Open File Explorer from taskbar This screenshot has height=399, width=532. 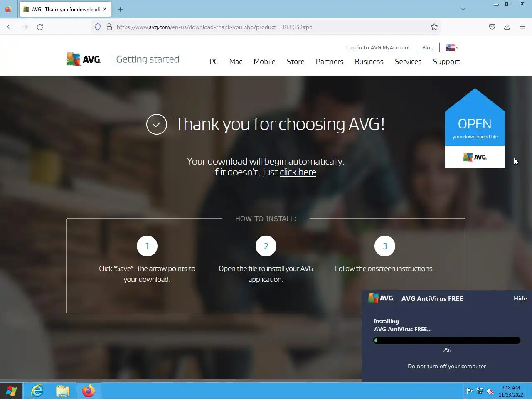tap(63, 391)
